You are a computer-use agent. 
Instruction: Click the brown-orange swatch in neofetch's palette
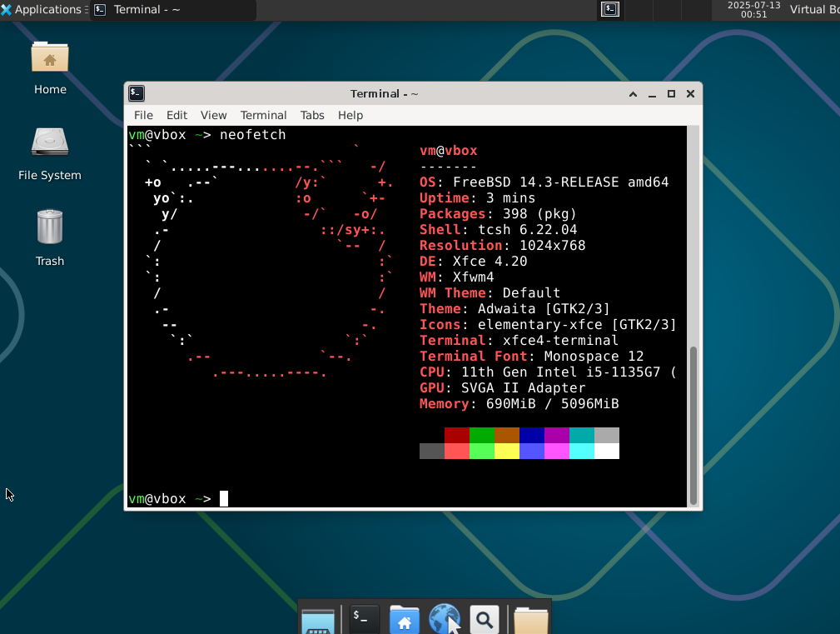coord(507,435)
